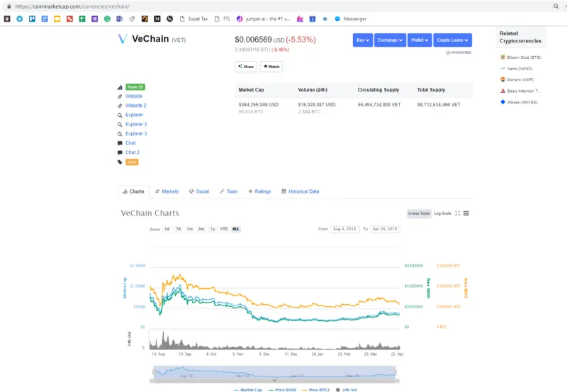
Task: Click the From date field Aug 4, 2018
Action: point(344,229)
